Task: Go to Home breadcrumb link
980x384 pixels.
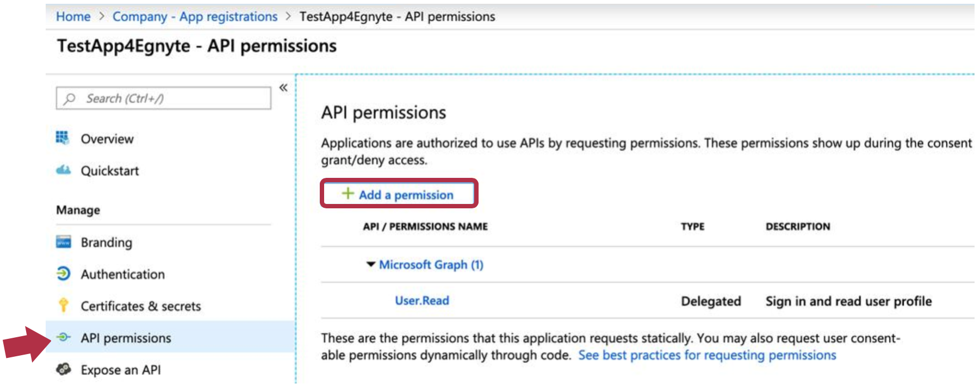Action: (x=73, y=16)
